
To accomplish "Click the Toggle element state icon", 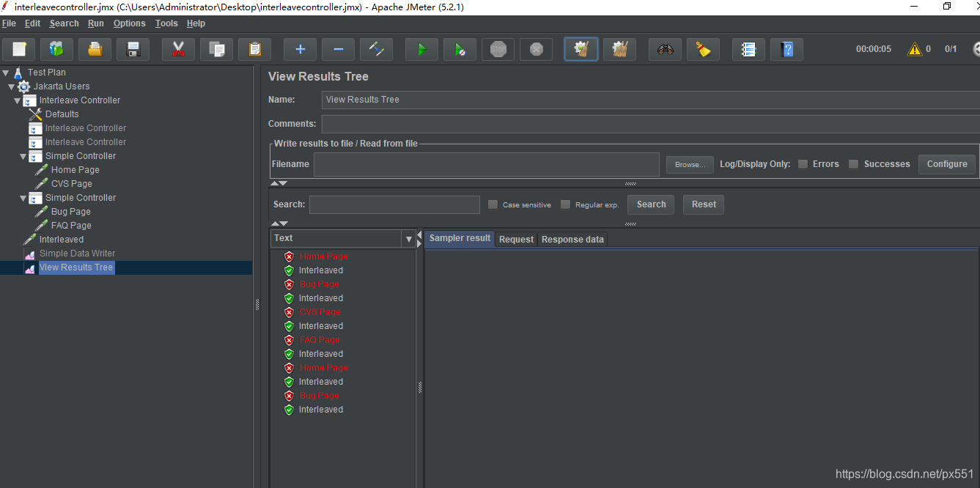I will 376,49.
